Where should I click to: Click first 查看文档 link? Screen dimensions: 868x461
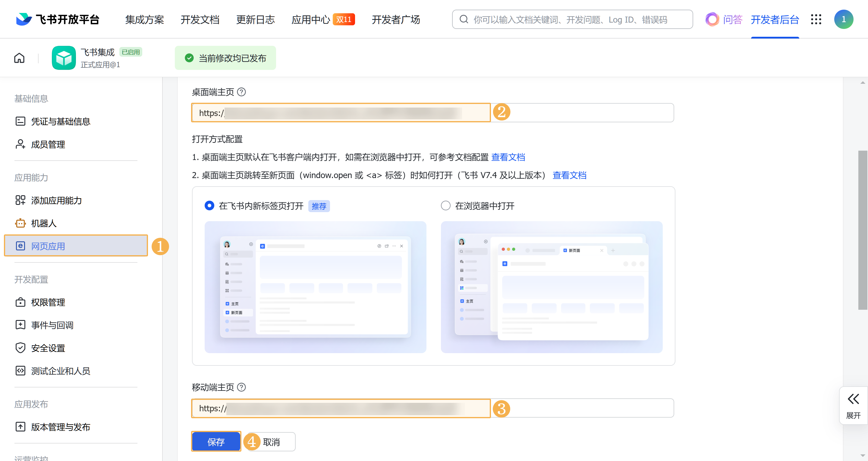tap(508, 157)
